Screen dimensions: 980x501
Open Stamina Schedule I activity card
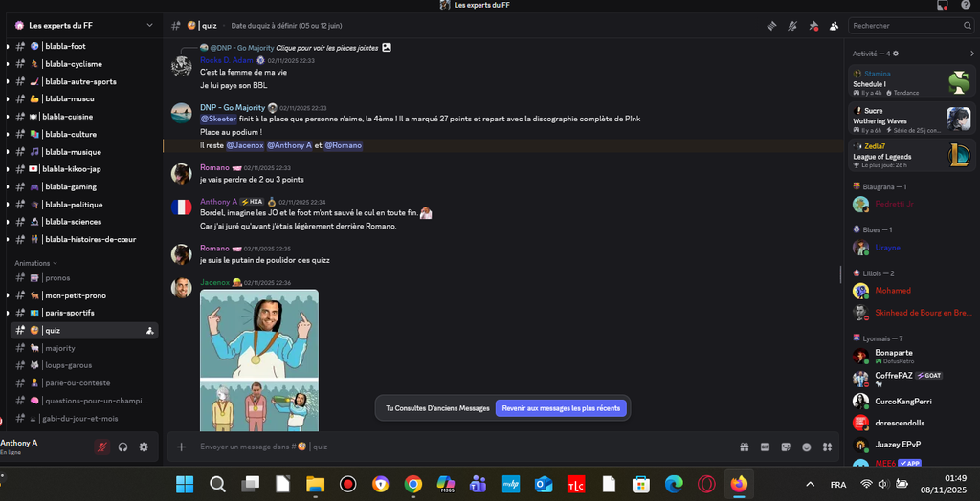pyautogui.click(x=912, y=82)
